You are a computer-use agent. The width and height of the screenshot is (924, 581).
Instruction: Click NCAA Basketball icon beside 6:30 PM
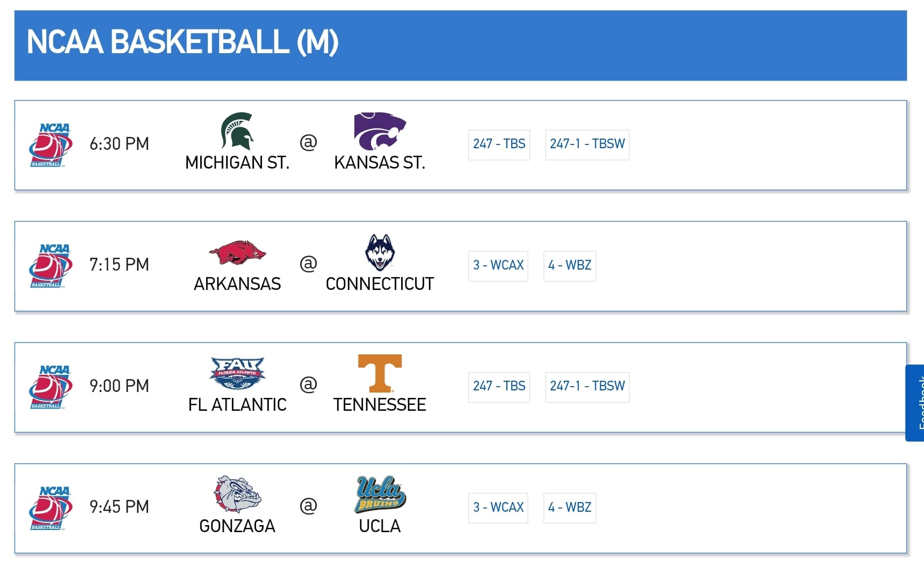[50, 145]
